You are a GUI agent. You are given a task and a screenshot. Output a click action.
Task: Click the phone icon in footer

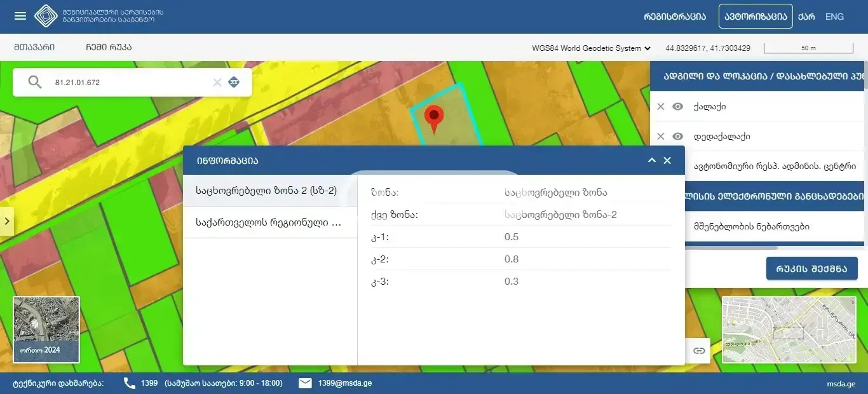click(130, 383)
